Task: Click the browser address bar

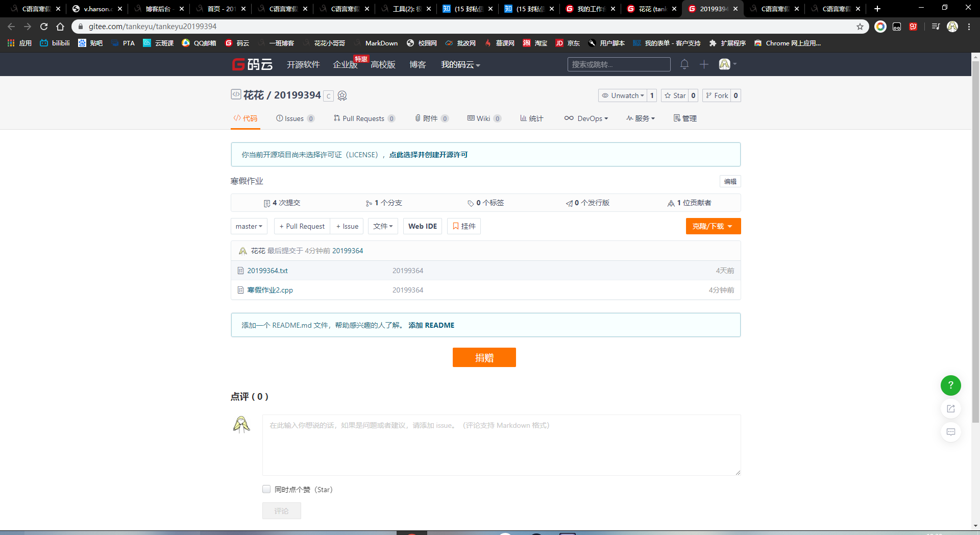Action: [x=470, y=27]
